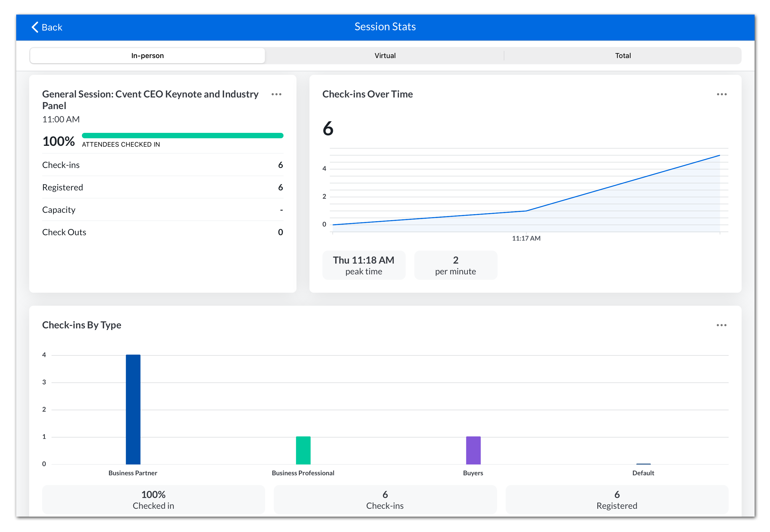Click the 100% Checked in summary box
Viewport: 770px width, 532px height.
pos(154,500)
